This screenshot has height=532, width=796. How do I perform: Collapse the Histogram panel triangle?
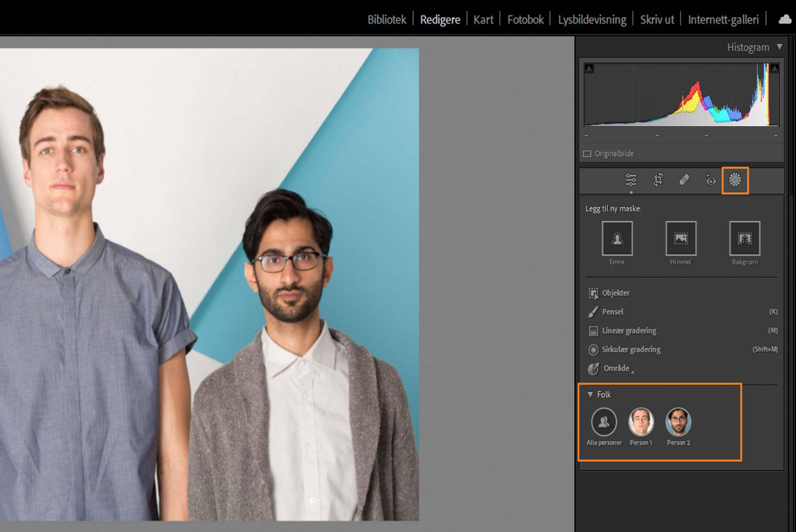point(779,47)
